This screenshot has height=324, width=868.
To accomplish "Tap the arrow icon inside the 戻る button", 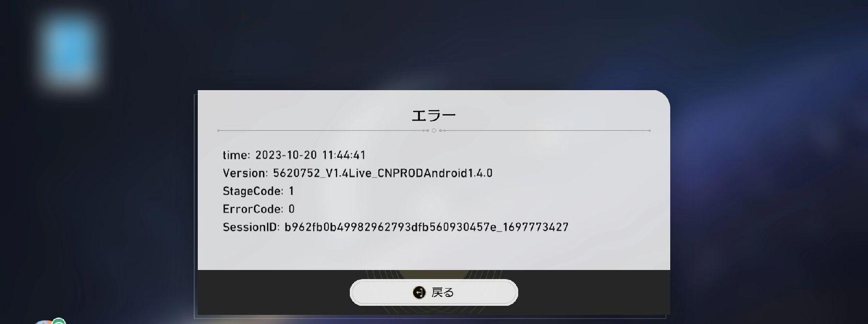I will click(419, 293).
